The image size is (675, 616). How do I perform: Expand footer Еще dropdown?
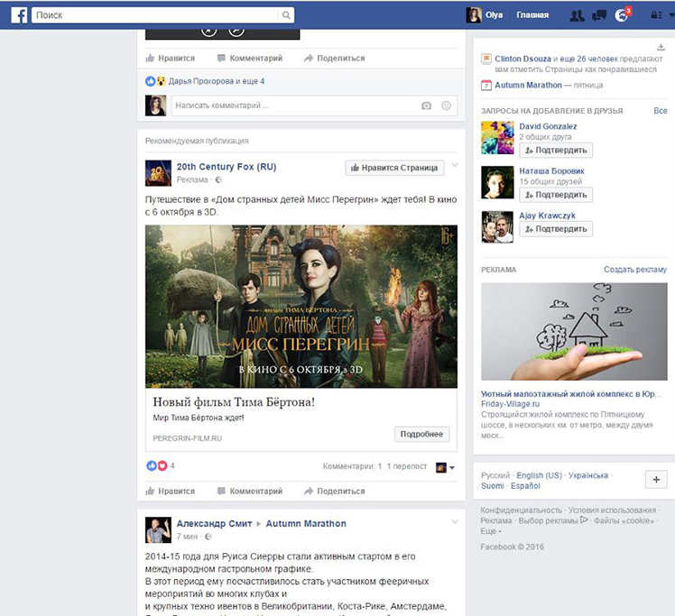[491, 531]
